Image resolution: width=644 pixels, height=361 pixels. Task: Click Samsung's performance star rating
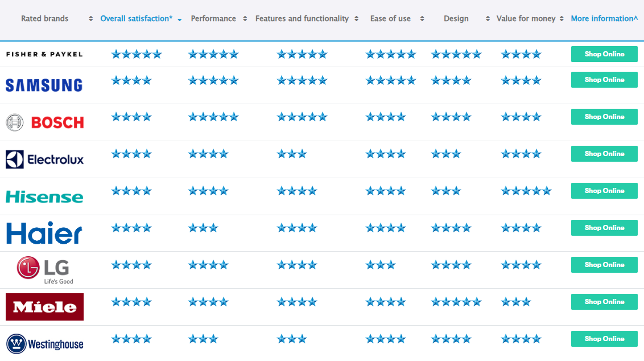click(x=213, y=81)
